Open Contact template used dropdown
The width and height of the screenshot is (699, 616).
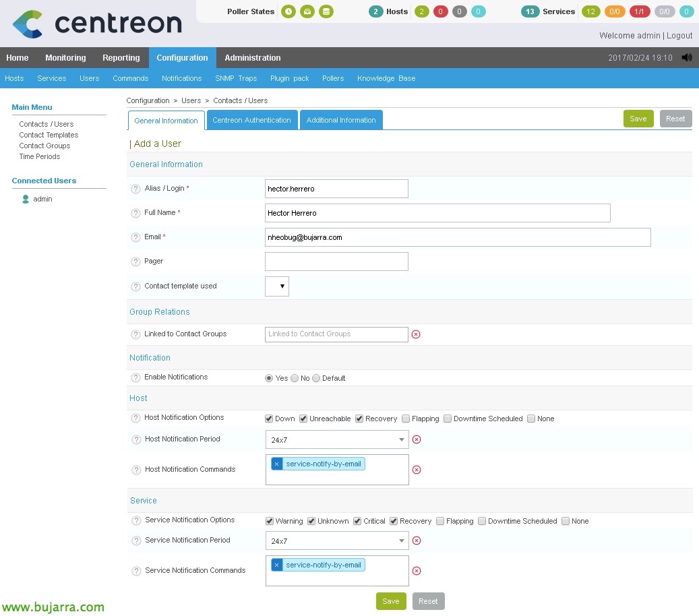pyautogui.click(x=277, y=286)
